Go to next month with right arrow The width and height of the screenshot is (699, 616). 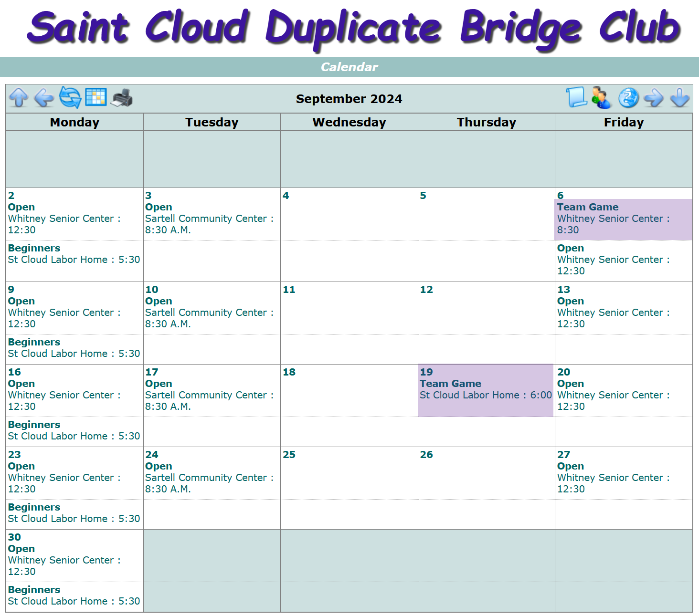(x=654, y=98)
